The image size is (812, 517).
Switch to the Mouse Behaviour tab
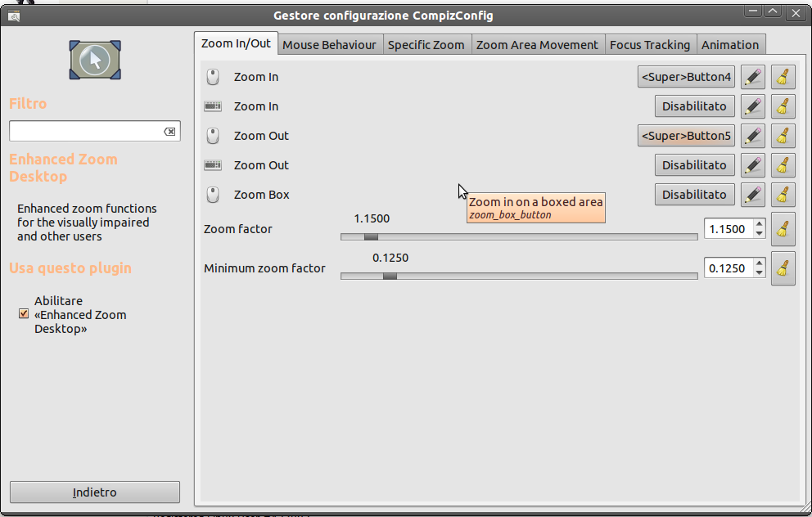pos(329,45)
